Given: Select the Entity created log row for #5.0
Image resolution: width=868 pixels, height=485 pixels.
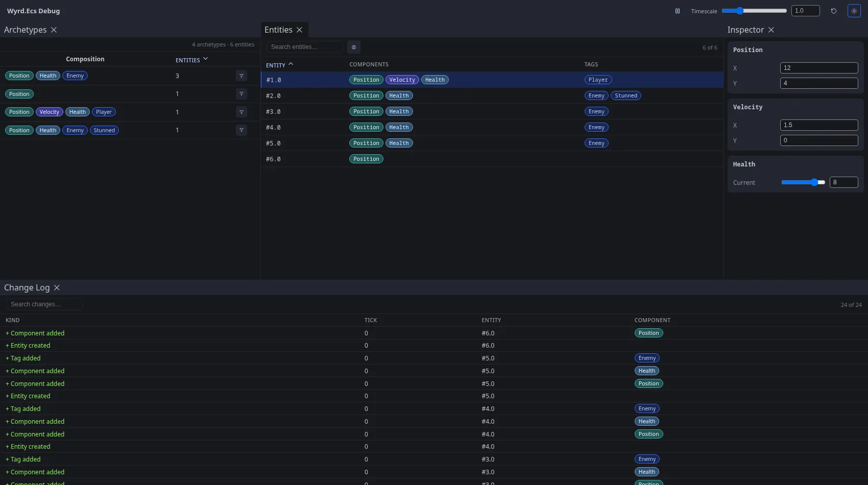Looking at the screenshot, I should coord(434,396).
